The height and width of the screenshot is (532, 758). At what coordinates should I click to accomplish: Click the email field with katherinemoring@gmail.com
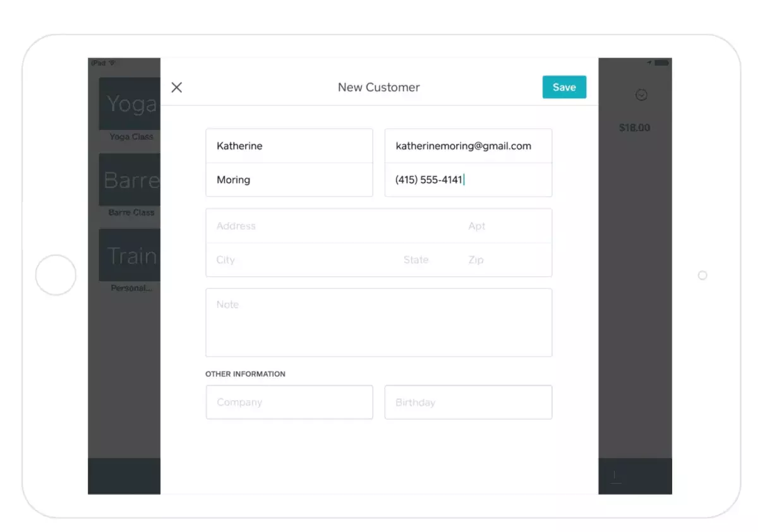pyautogui.click(x=468, y=146)
